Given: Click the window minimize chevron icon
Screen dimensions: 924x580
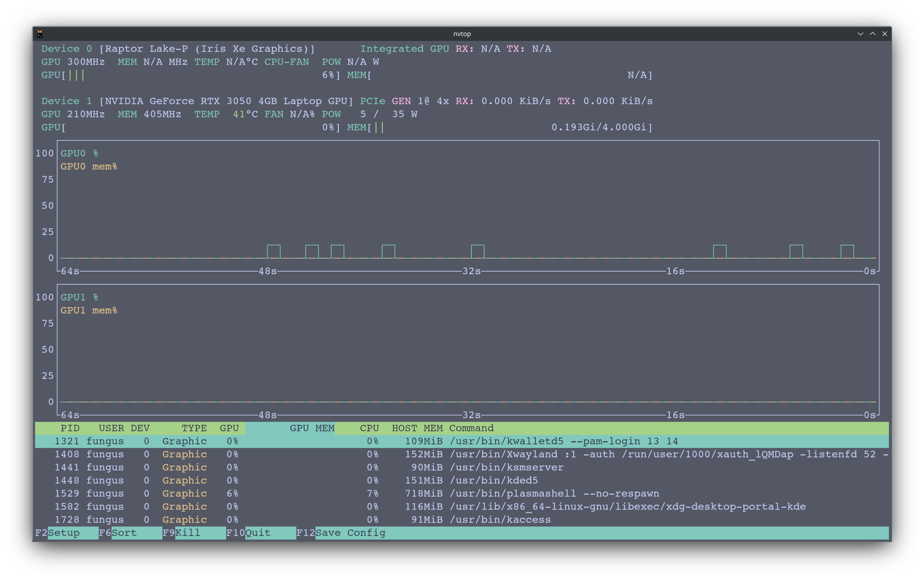Looking at the screenshot, I should pos(860,34).
